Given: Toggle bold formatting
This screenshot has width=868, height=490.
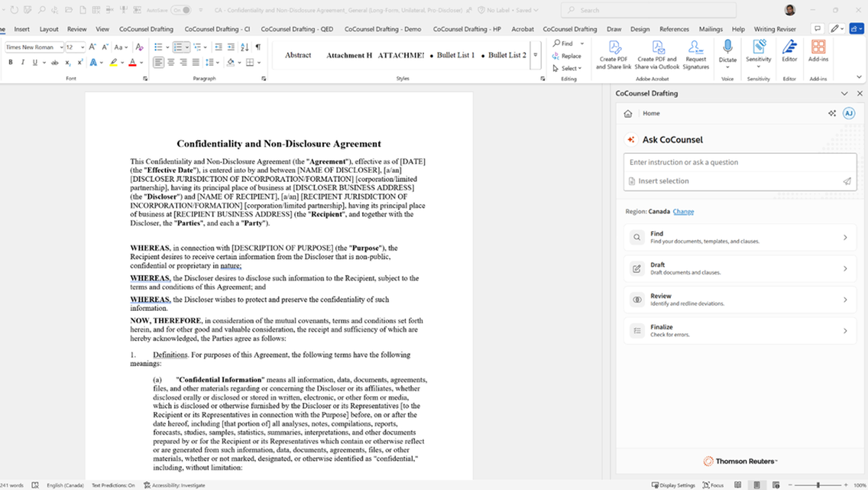Looking at the screenshot, I should click(x=10, y=62).
